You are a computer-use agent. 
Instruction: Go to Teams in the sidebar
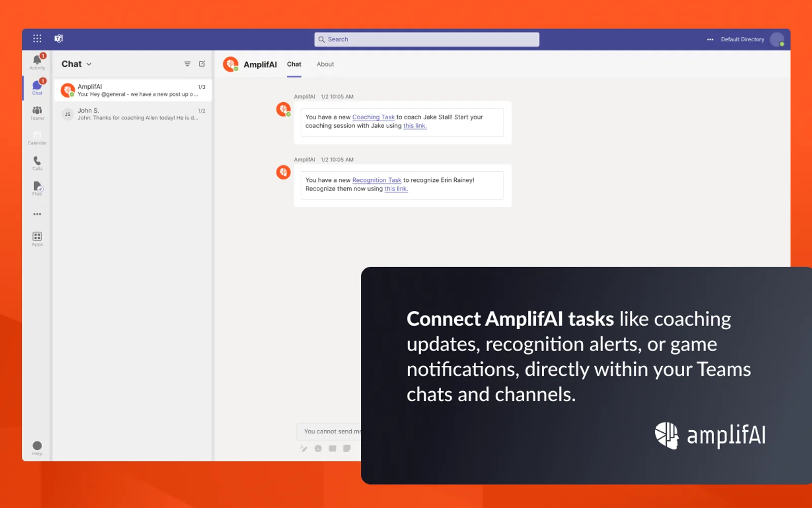tap(37, 113)
